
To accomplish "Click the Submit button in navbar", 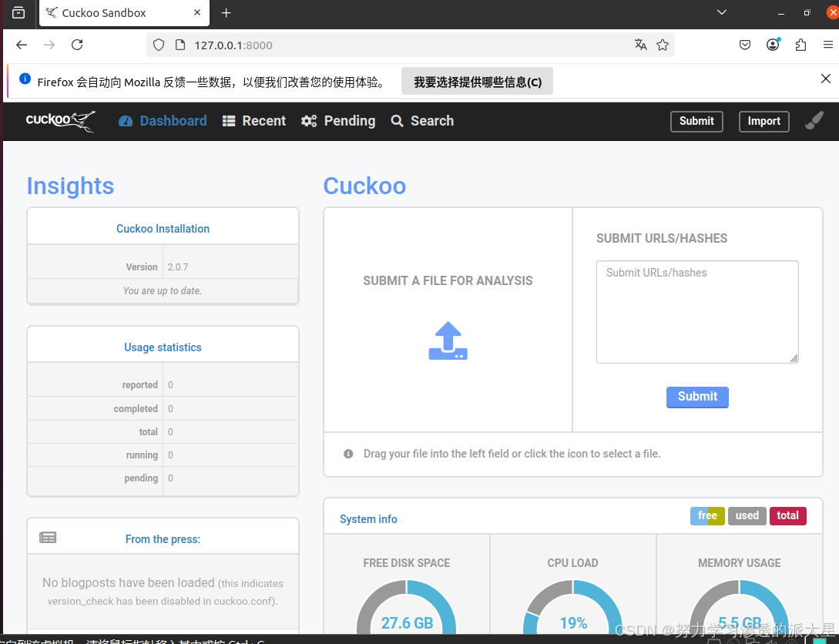I will (x=696, y=122).
